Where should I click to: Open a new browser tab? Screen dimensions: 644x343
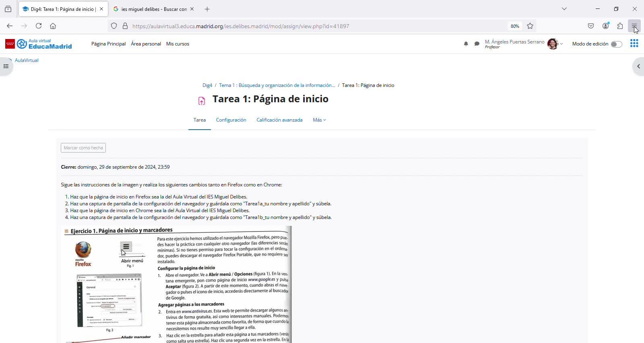[x=207, y=9]
